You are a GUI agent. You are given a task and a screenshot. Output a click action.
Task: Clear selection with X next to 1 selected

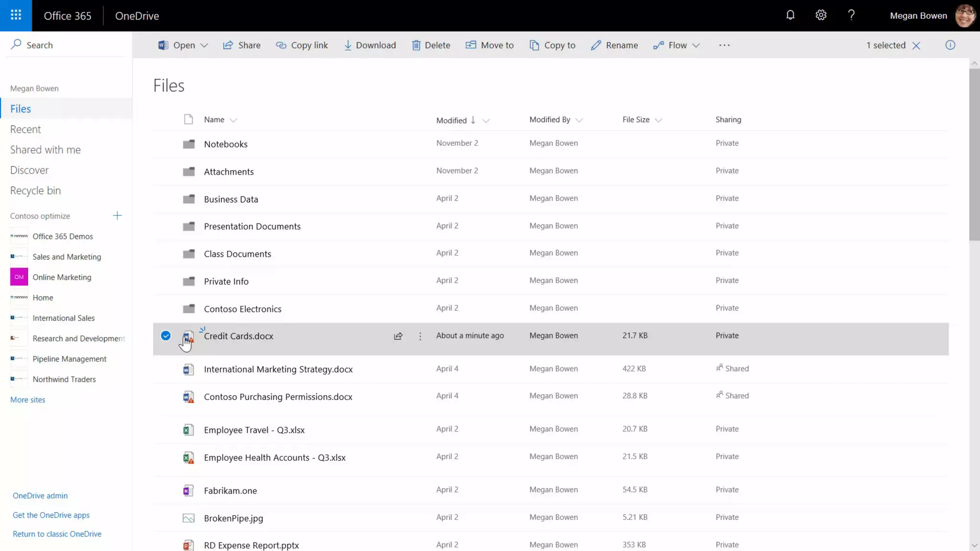click(916, 45)
